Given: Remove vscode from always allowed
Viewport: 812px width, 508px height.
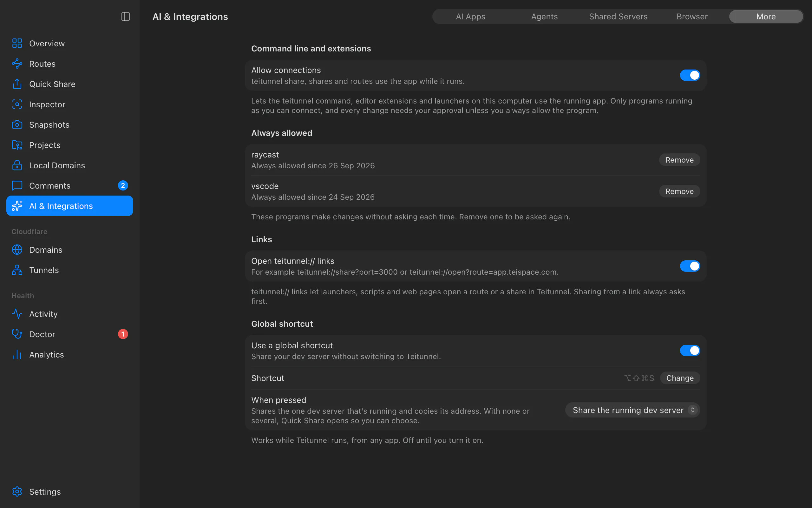Looking at the screenshot, I should coord(679,191).
